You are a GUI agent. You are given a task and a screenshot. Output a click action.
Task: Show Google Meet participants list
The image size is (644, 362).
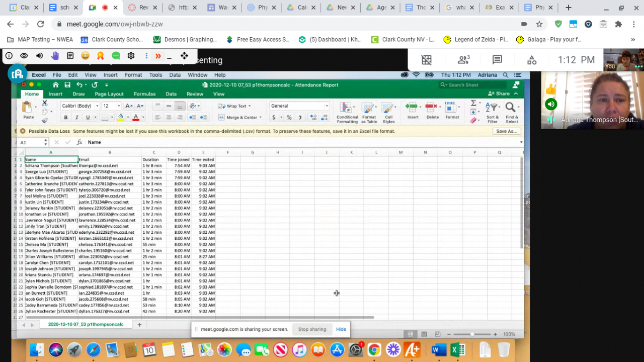tap(463, 60)
